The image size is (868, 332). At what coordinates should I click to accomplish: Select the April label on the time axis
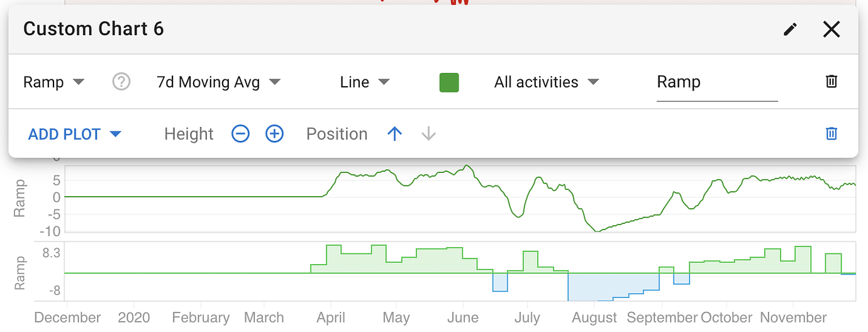tap(330, 318)
